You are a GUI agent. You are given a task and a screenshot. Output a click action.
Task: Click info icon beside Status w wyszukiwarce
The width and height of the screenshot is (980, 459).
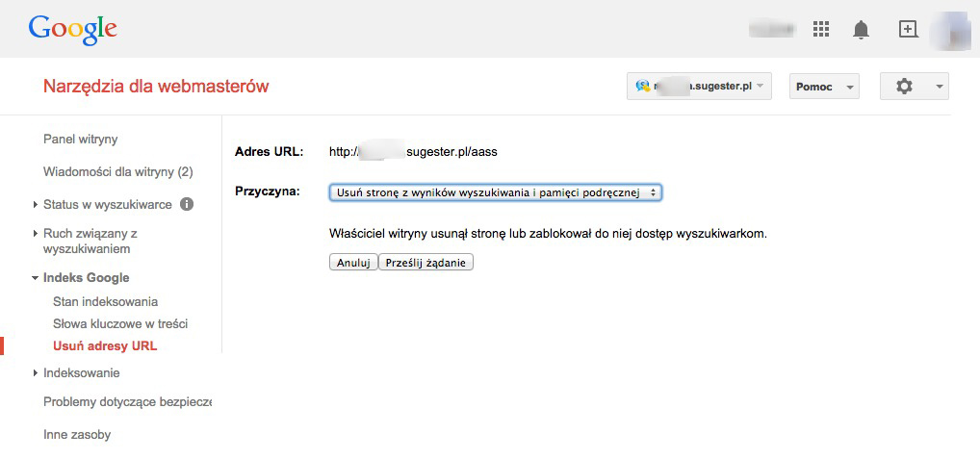coord(186,204)
